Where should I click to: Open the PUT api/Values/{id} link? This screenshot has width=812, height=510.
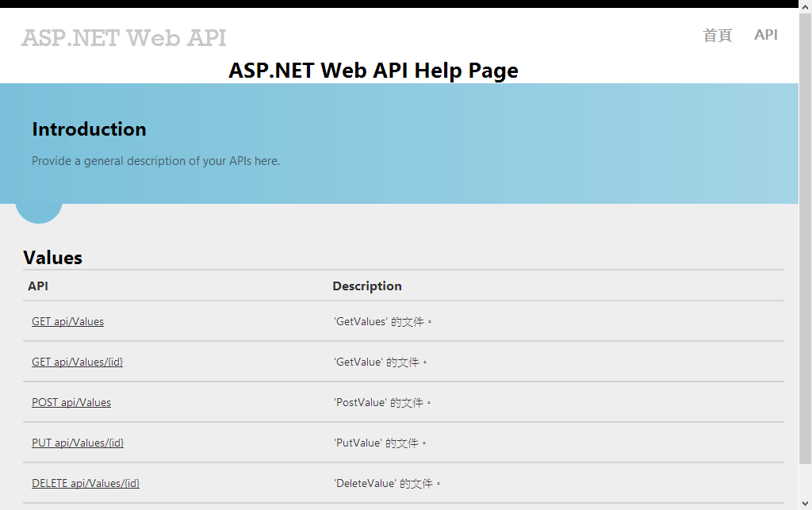[x=78, y=443]
